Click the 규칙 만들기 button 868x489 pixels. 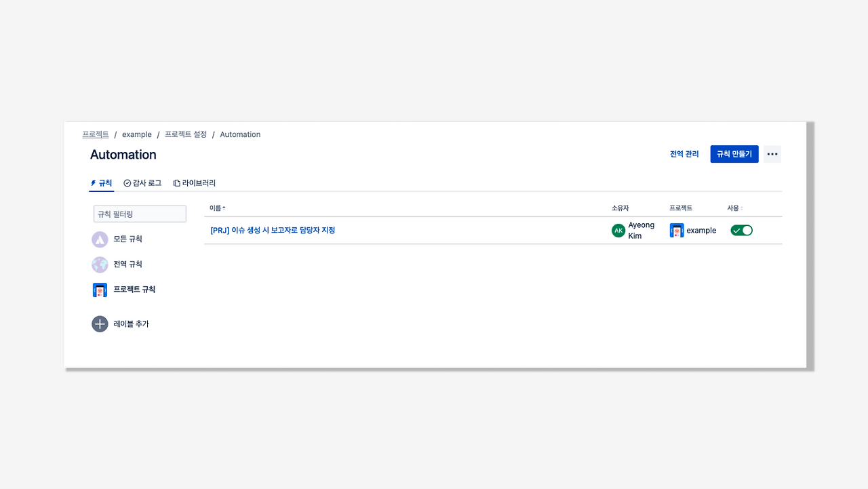734,155
